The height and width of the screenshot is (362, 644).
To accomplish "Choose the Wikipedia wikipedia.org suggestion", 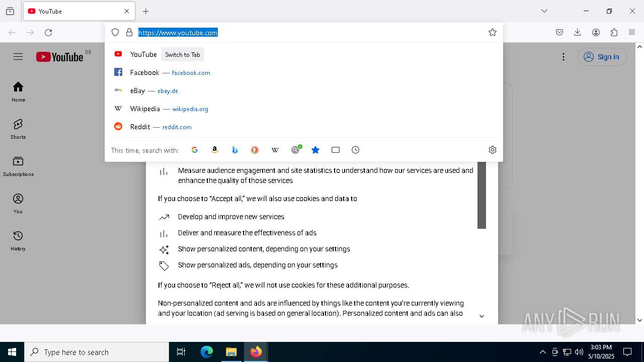I will click(x=304, y=109).
